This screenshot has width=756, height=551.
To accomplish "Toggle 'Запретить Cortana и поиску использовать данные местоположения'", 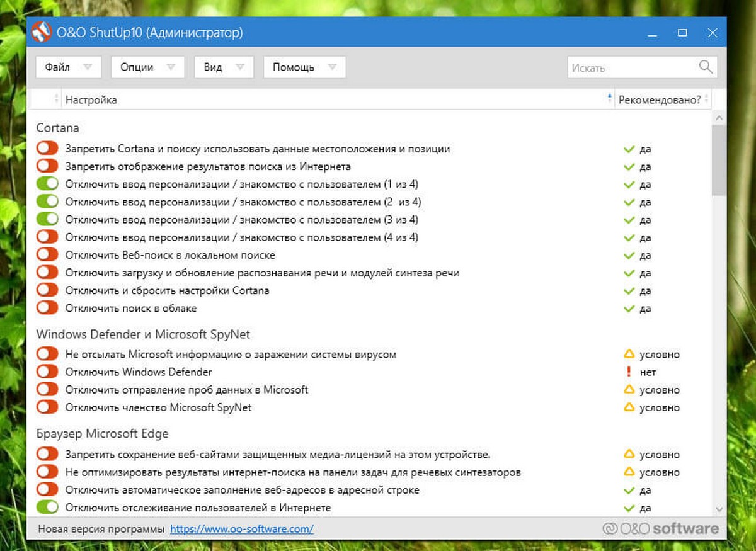I will click(x=47, y=149).
